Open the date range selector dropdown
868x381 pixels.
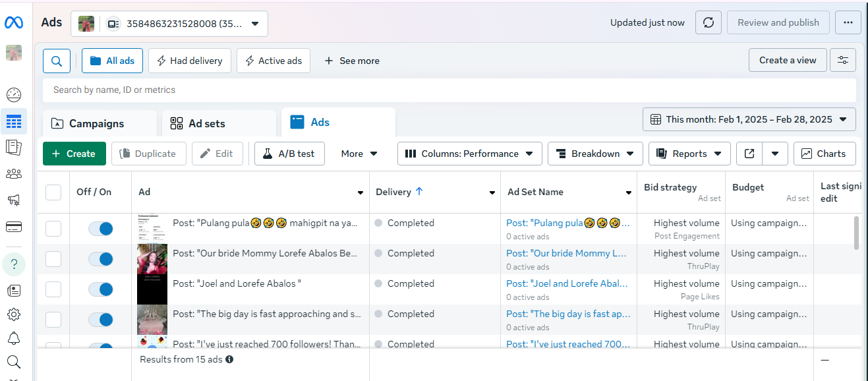(x=749, y=119)
